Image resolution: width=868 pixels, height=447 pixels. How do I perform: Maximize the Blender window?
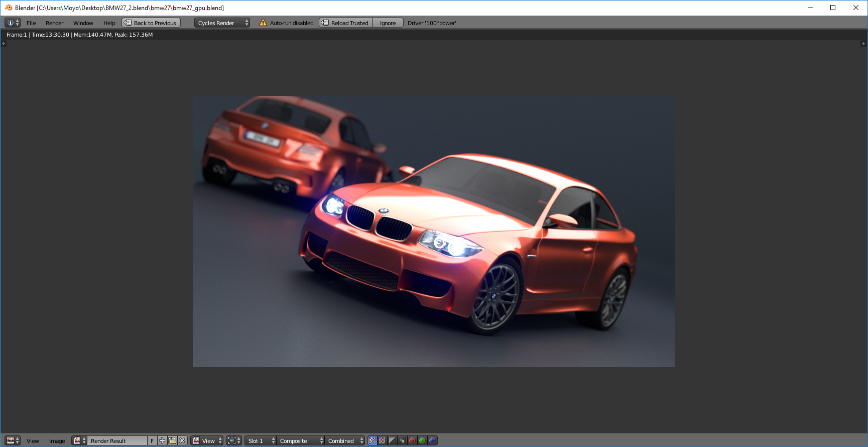coord(833,8)
